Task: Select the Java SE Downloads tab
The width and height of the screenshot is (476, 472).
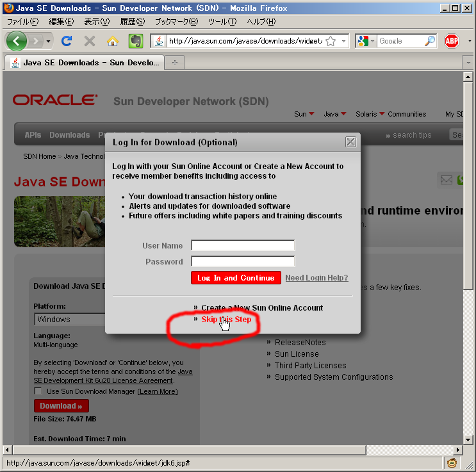Action: 85,63
